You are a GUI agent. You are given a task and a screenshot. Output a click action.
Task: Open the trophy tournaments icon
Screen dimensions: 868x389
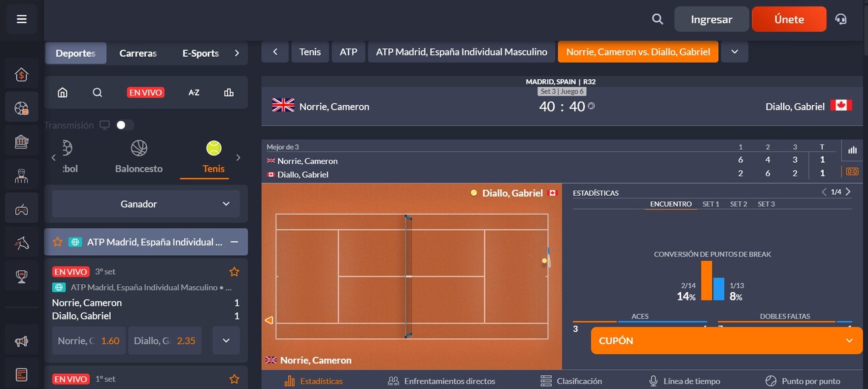[x=21, y=275]
